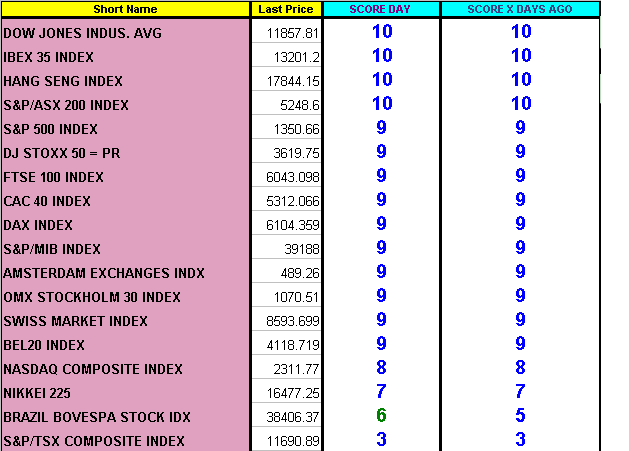The height and width of the screenshot is (451, 629).
Task: Click the OMX STOCKHOLM 30 INDEX cell
Action: pos(125,297)
